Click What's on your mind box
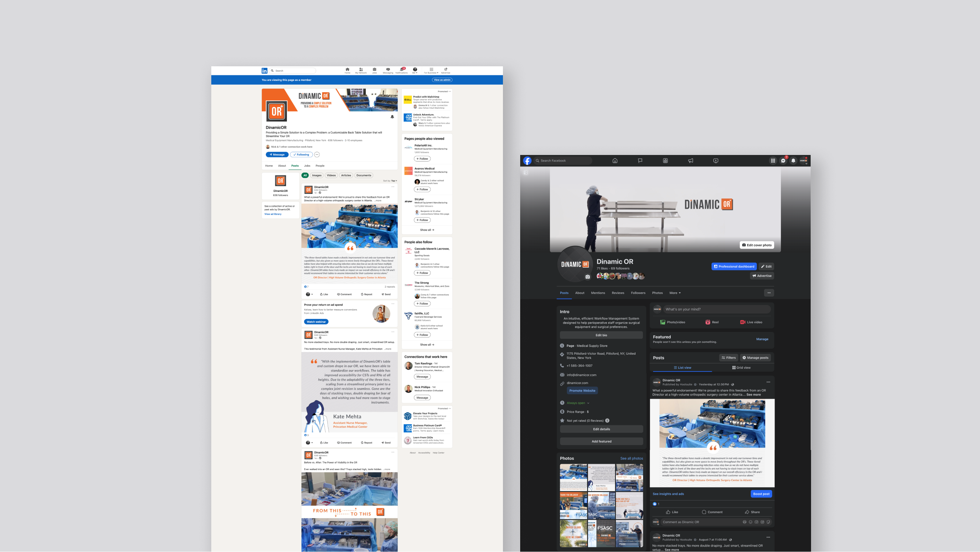 pos(717,309)
